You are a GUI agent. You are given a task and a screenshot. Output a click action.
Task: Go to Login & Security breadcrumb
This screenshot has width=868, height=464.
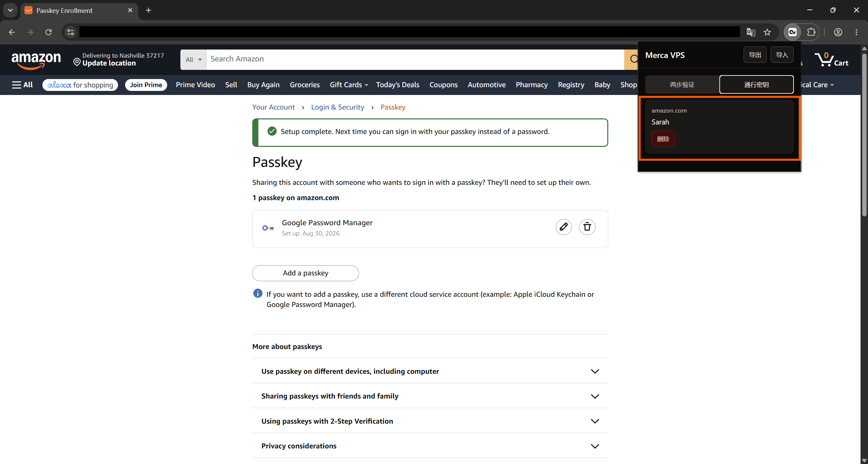pos(338,107)
